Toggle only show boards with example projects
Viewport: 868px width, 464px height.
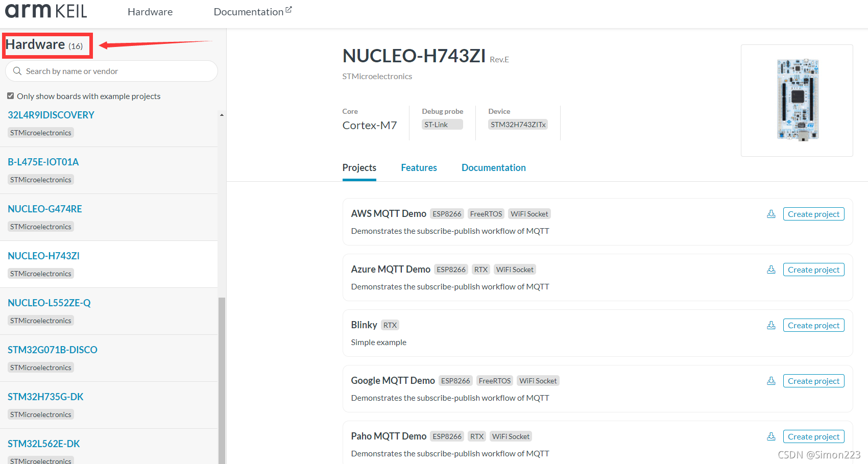pyautogui.click(x=11, y=96)
